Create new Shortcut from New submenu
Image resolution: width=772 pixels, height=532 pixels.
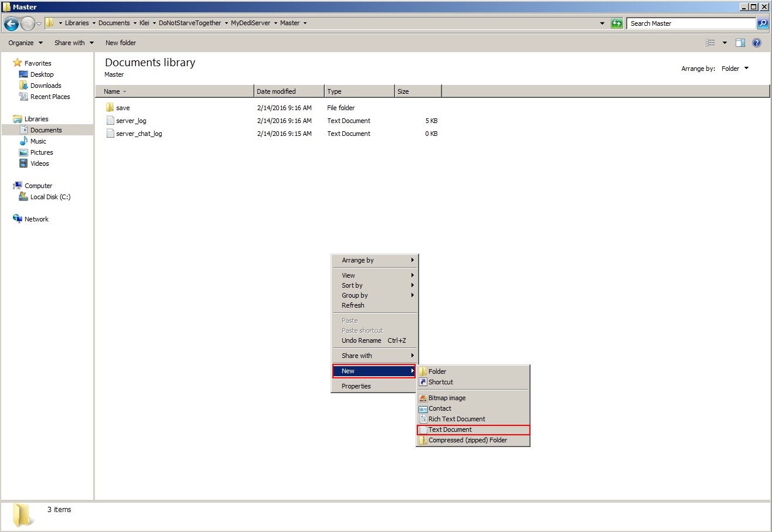(473, 382)
